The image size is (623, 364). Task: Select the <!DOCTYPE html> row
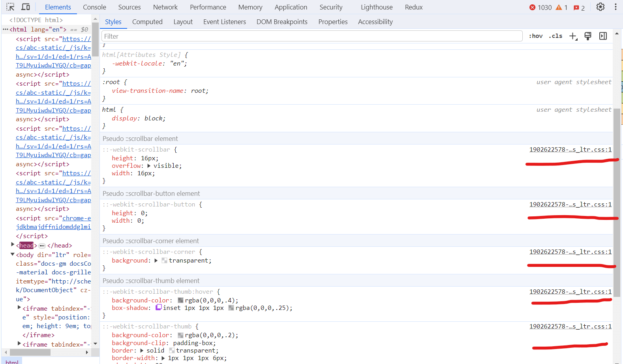point(36,20)
